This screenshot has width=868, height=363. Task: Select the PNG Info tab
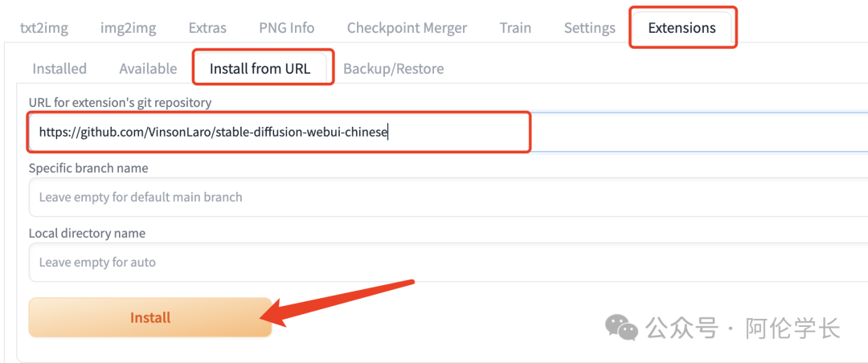(x=286, y=28)
